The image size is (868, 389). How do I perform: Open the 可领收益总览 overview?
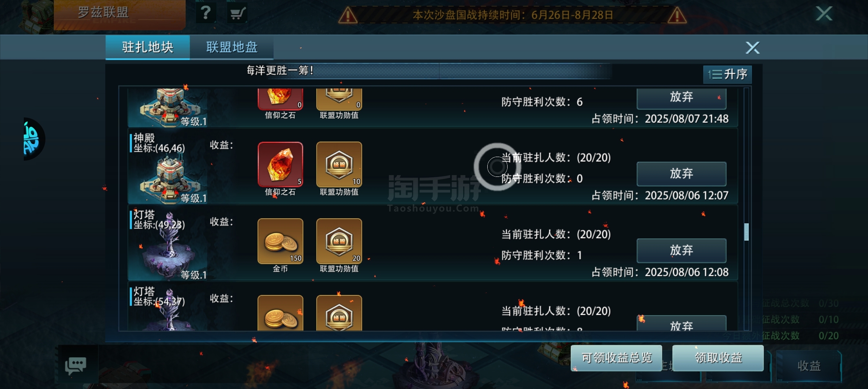616,358
